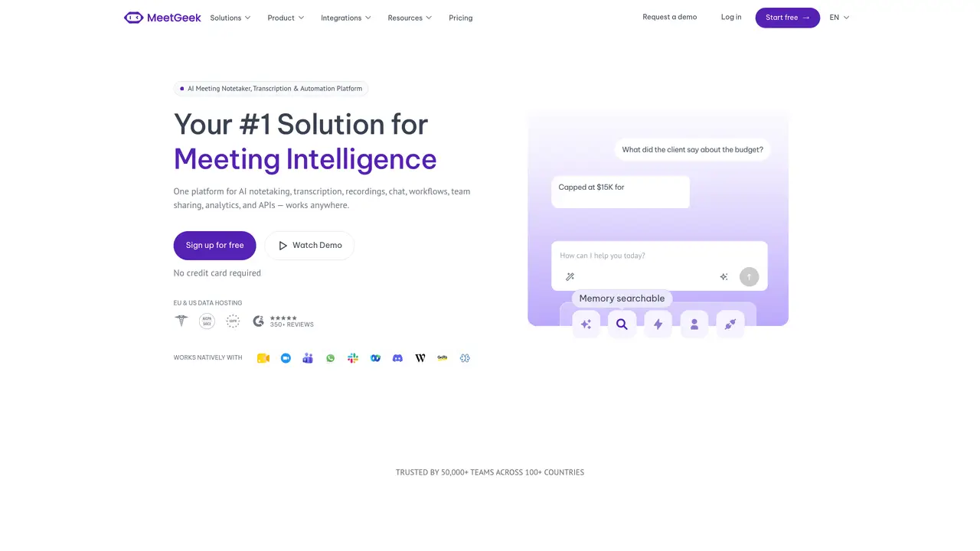This screenshot has width=980, height=551.
Task: Click the 'Your #1 Solution for' heading line
Action: tap(301, 124)
